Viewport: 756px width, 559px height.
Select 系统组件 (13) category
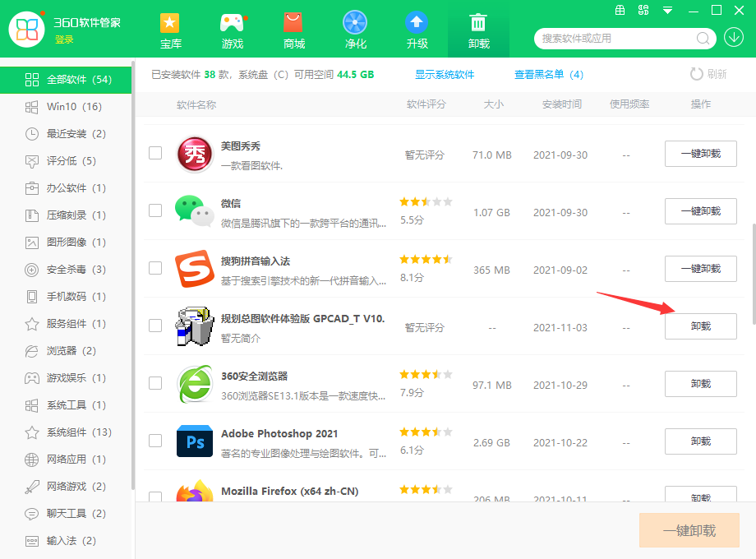point(66,432)
